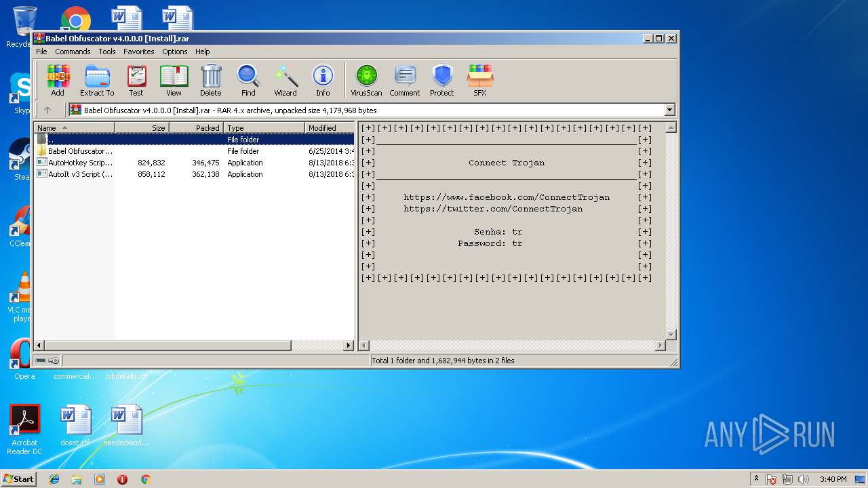Open Windows Explorer from the taskbar
Screen dimensions: 868x488
(77, 479)
